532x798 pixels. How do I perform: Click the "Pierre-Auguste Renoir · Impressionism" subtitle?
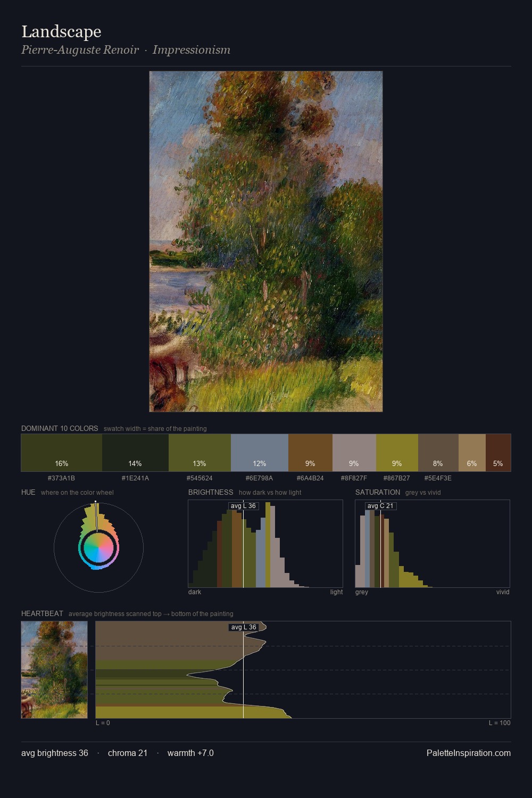tap(126, 50)
